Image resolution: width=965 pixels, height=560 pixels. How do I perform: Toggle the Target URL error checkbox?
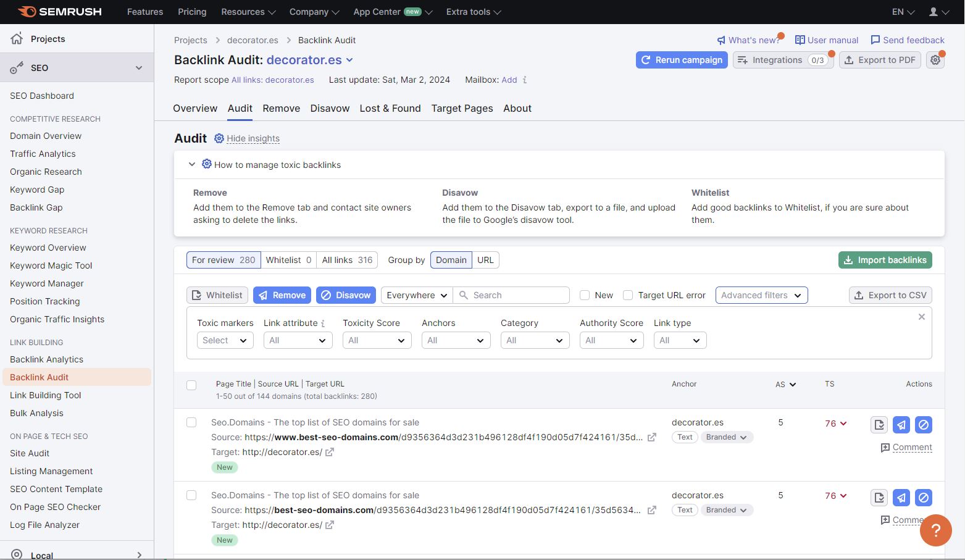pos(628,295)
